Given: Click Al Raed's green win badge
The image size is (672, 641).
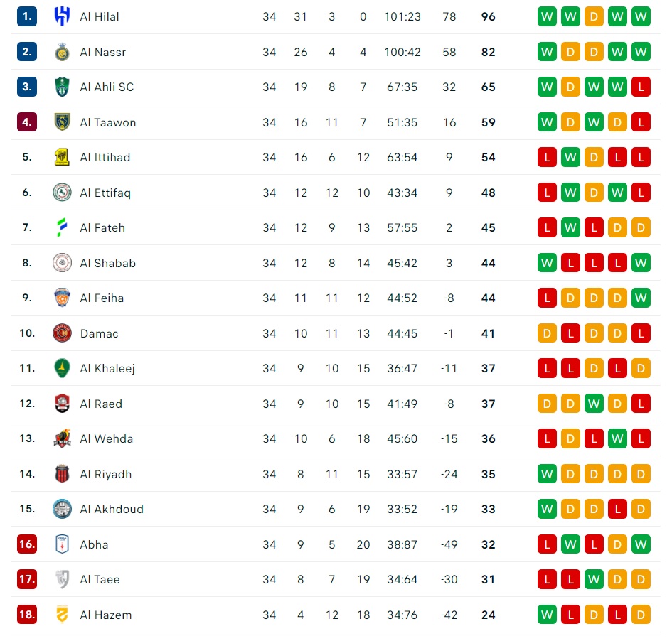Looking at the screenshot, I should 594,404.
